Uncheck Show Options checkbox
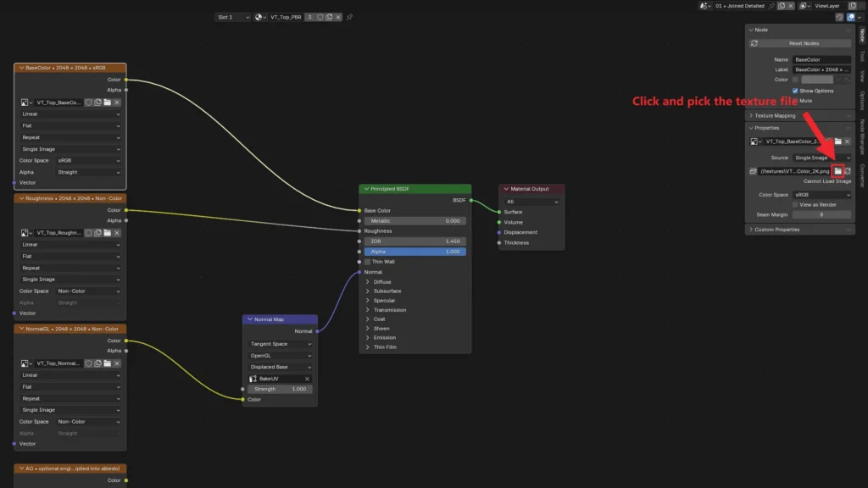The height and width of the screenshot is (488, 868). coord(795,91)
